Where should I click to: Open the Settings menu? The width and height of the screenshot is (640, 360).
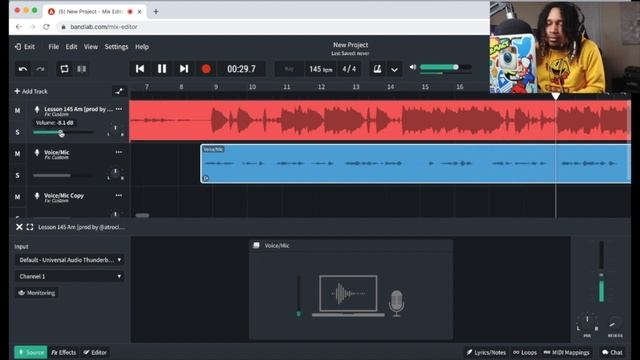[116, 47]
